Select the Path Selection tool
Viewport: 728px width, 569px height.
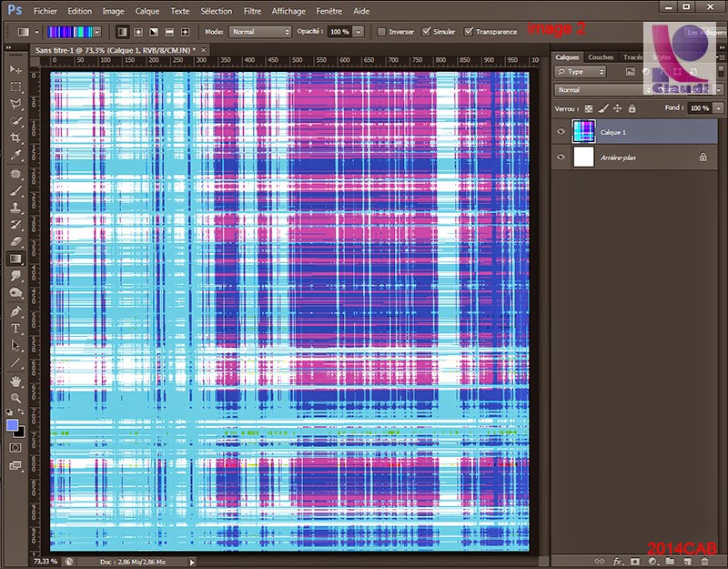(x=15, y=346)
